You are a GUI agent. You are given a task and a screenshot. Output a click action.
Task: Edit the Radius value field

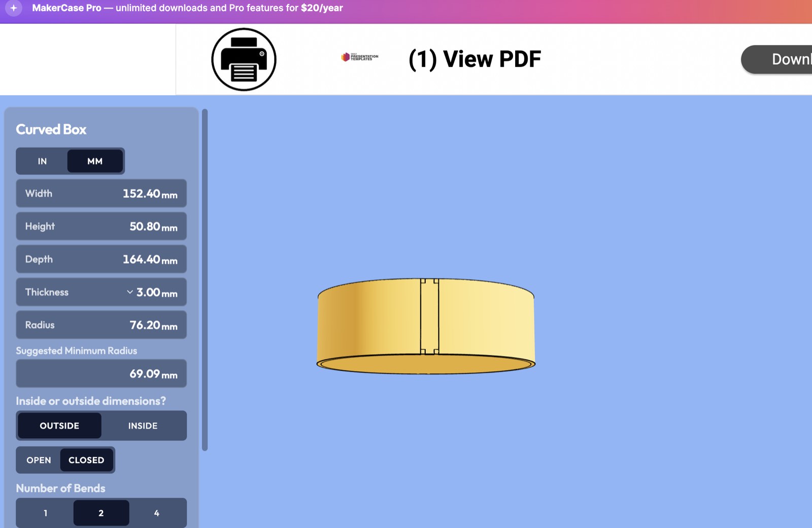(x=101, y=325)
